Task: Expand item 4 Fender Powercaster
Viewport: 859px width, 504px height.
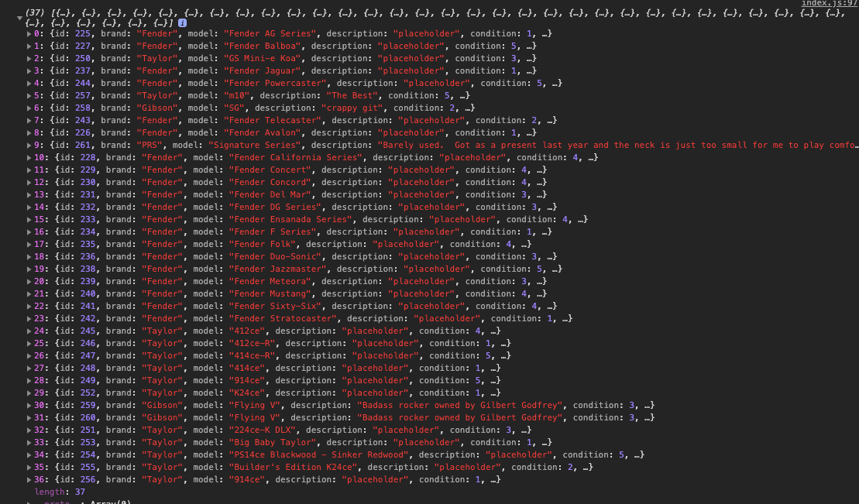Action: [x=29, y=84]
